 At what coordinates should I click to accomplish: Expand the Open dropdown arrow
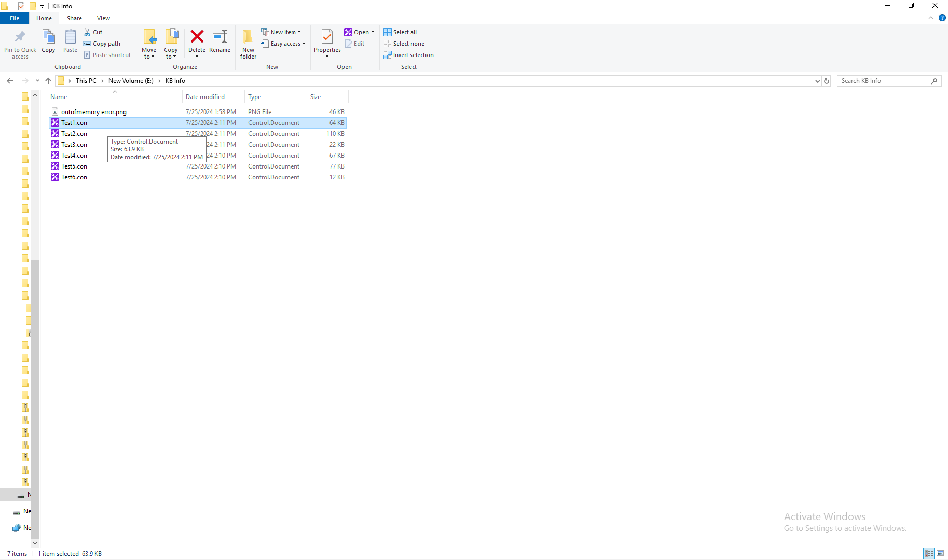tap(373, 32)
